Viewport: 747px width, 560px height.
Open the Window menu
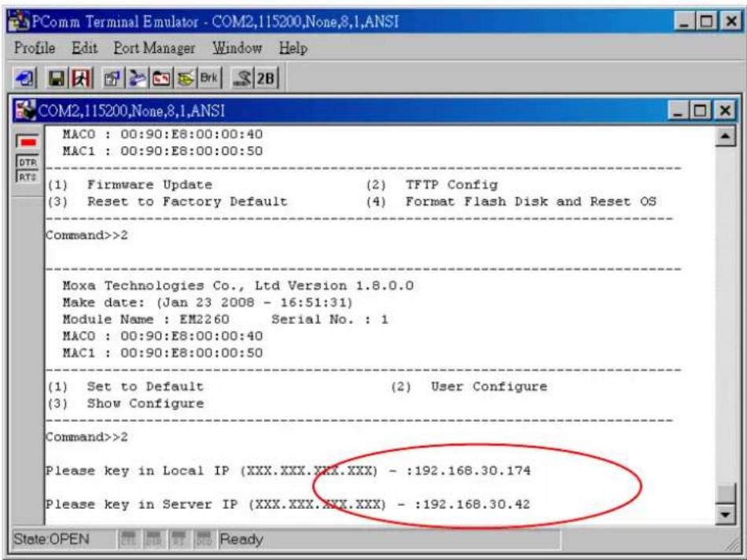pyautogui.click(x=237, y=48)
